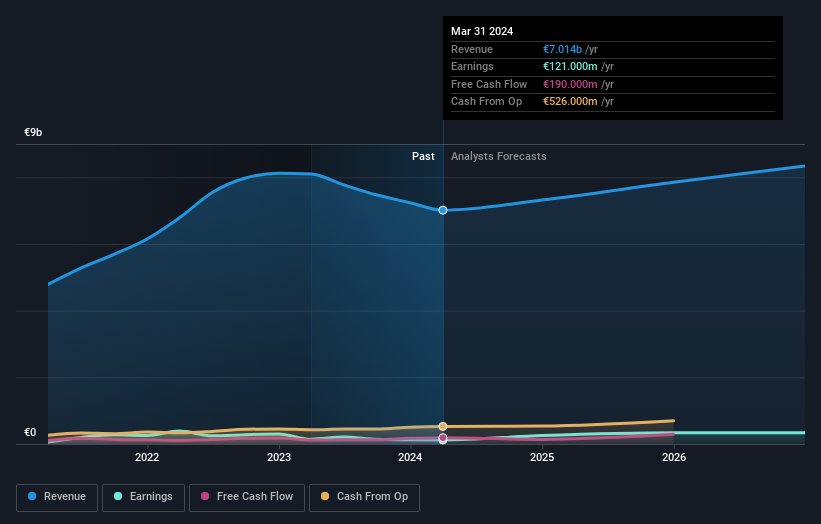The width and height of the screenshot is (821, 524).
Task: Click the 2025 x-axis label
Action: 542,458
